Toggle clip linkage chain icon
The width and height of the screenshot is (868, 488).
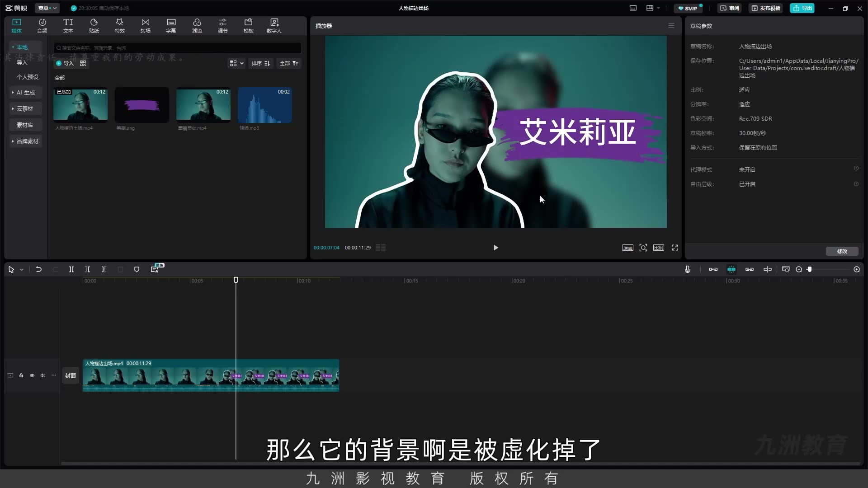(x=750, y=269)
